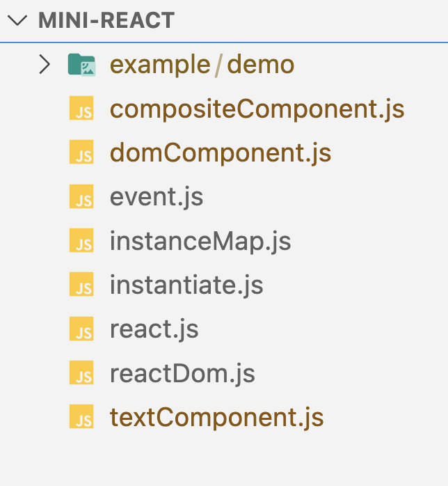Select the 'demo' part of folder path

[x=261, y=65]
